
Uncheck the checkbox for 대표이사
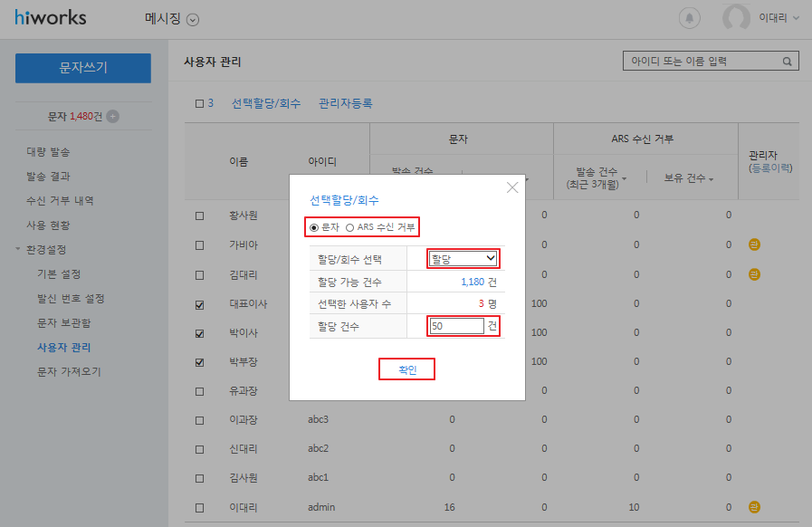200,305
